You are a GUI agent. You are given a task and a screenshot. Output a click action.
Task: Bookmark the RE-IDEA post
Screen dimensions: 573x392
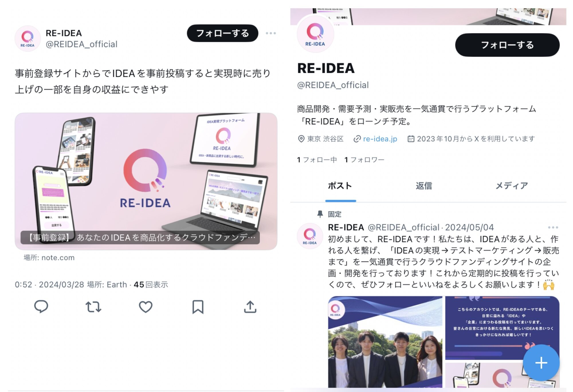coord(198,307)
